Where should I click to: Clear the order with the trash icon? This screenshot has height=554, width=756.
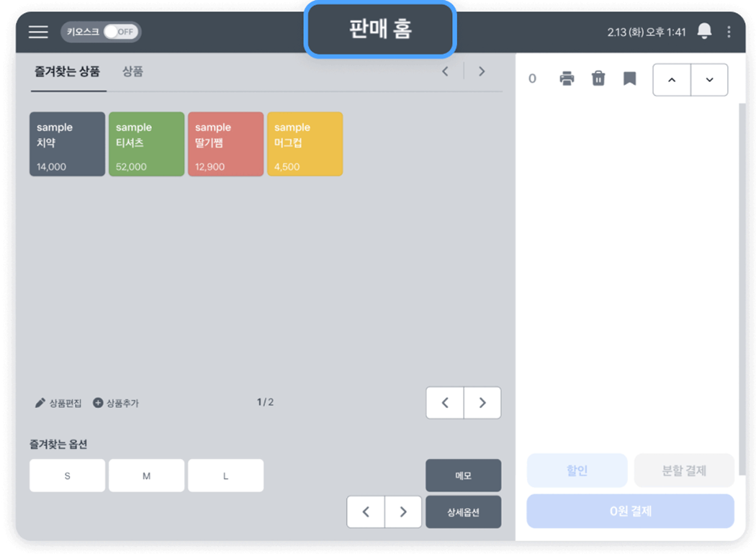(598, 79)
